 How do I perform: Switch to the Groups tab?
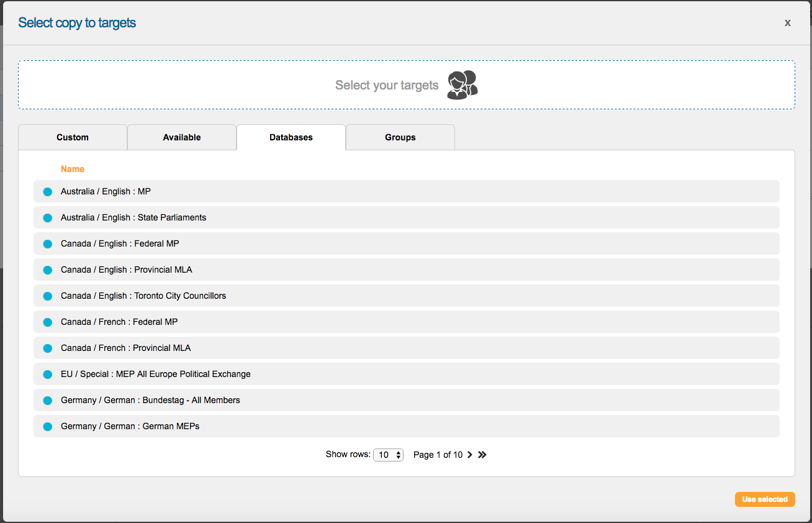click(400, 137)
